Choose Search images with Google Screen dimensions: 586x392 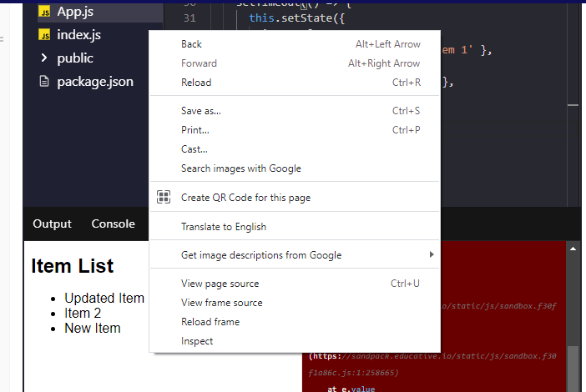pyautogui.click(x=240, y=168)
